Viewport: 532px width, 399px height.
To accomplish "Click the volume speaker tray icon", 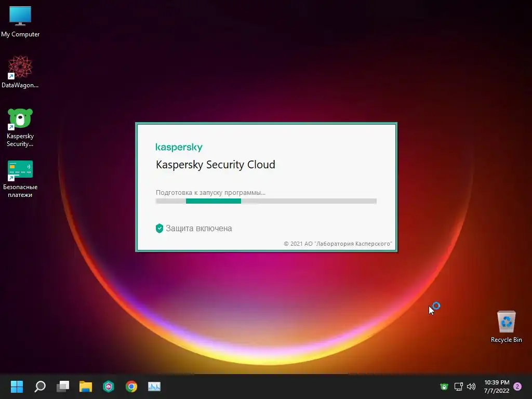I will (471, 387).
